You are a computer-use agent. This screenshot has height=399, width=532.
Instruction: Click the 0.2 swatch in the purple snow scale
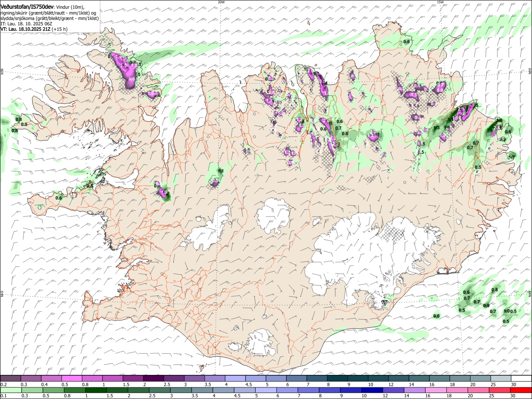coord(10,379)
